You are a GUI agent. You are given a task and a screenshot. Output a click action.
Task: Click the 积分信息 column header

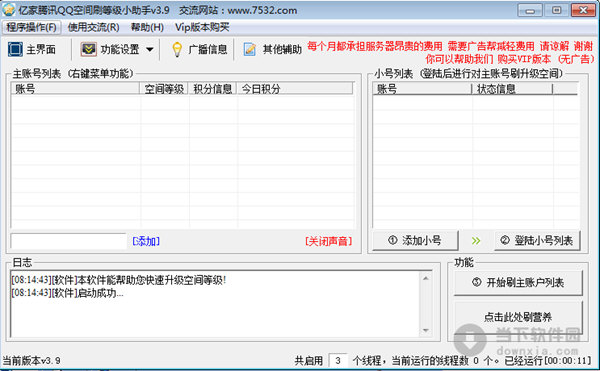click(x=212, y=89)
